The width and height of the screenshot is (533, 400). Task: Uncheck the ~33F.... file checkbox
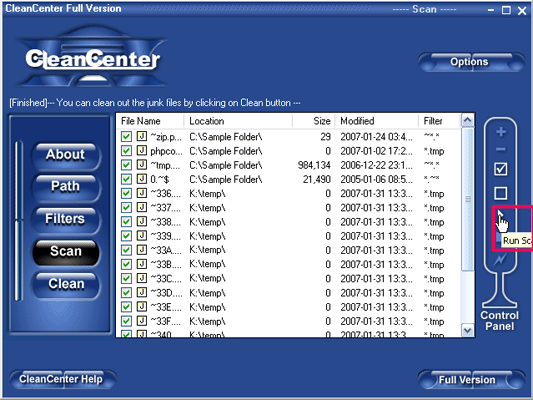click(x=126, y=321)
